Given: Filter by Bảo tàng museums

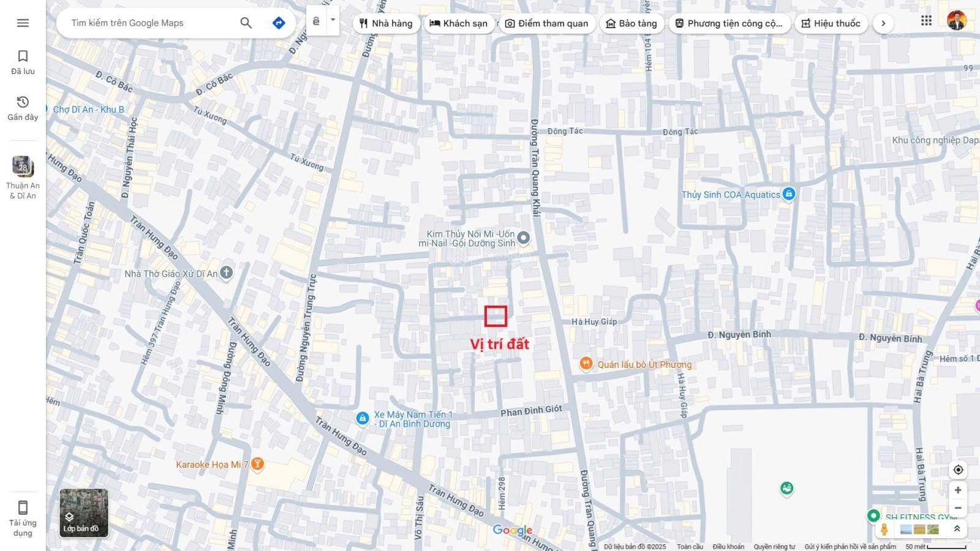Looking at the screenshot, I should pyautogui.click(x=631, y=23).
